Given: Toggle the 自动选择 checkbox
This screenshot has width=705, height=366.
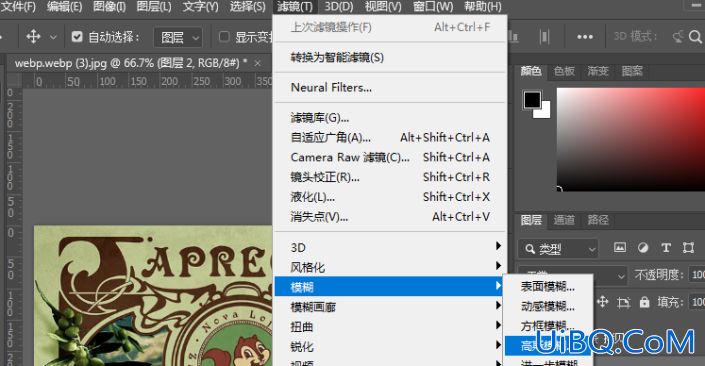Looking at the screenshot, I should point(77,36).
